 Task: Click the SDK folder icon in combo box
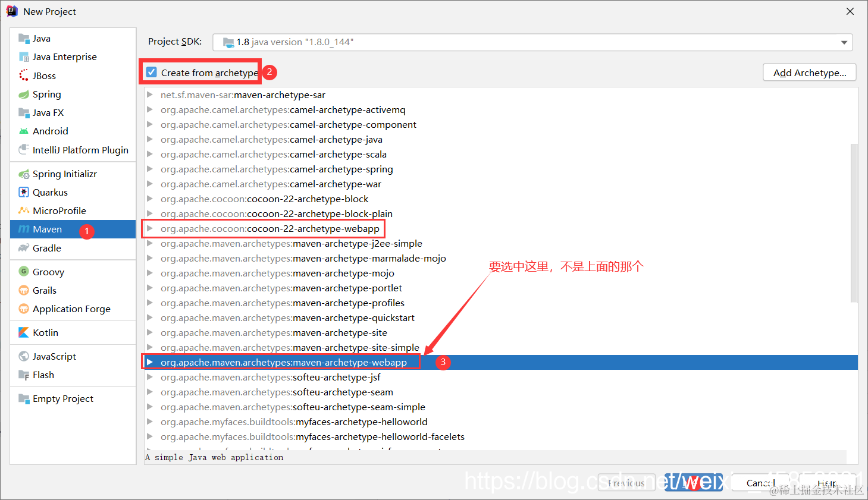228,42
